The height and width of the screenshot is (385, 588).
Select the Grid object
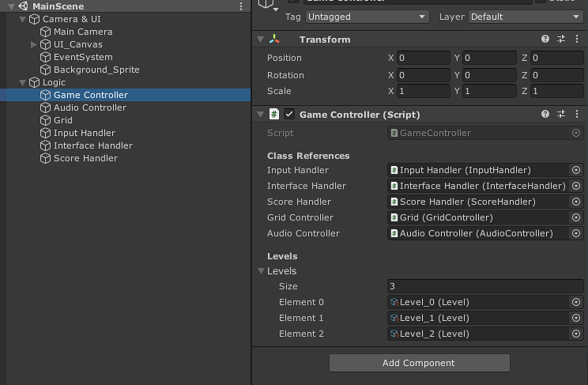click(x=62, y=120)
